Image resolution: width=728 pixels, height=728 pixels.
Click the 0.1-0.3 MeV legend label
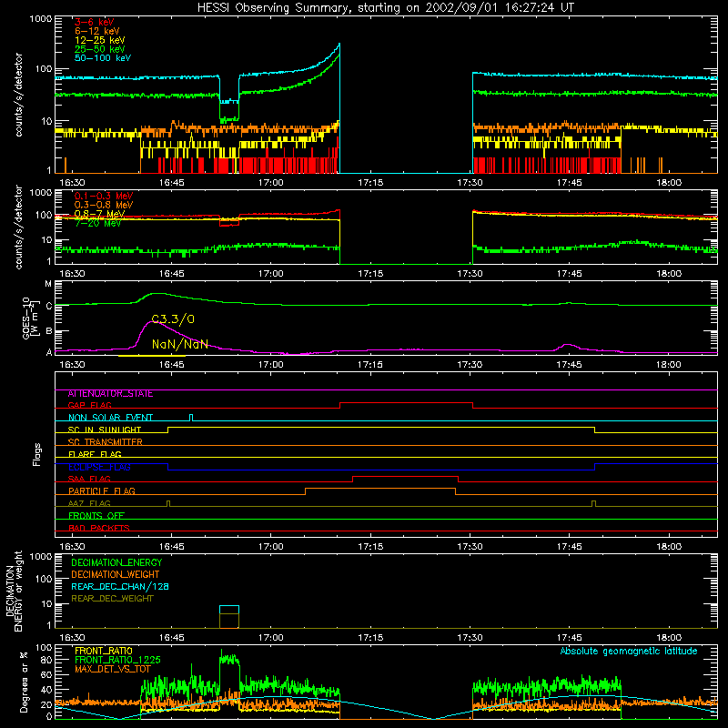click(x=104, y=196)
